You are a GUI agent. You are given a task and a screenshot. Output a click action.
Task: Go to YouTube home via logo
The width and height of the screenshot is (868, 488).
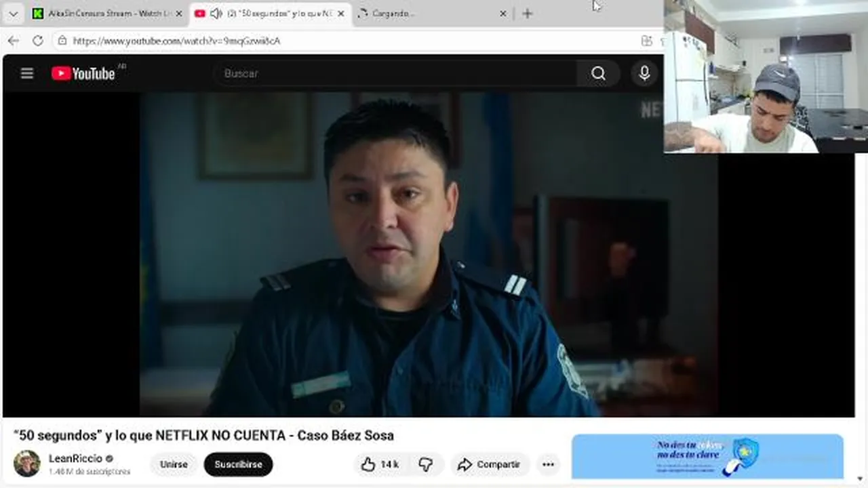[x=83, y=73]
